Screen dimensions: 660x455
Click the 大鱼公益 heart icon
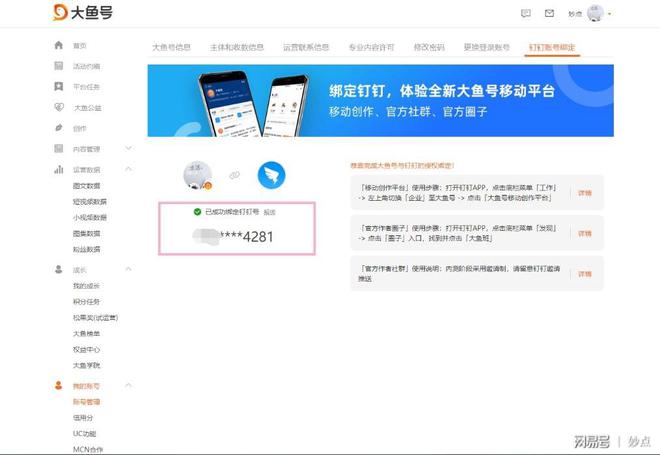tap(59, 107)
